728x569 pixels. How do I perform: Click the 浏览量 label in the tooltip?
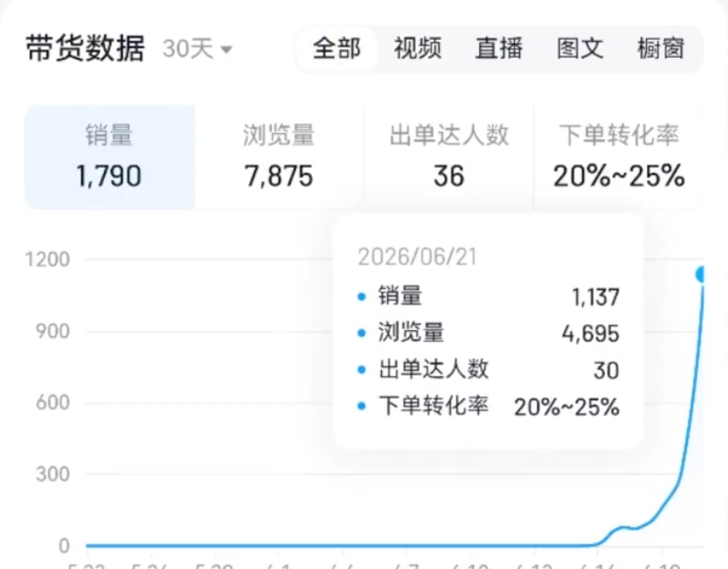(411, 333)
